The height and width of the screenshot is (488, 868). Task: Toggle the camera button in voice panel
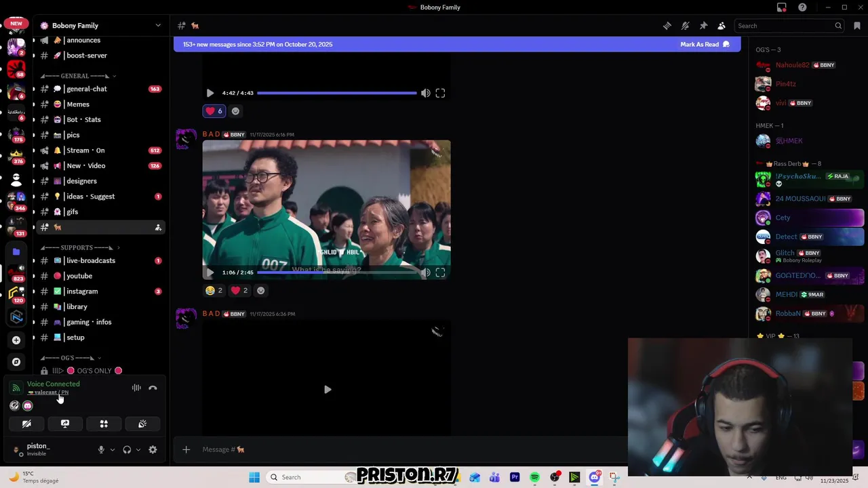[26, 424]
